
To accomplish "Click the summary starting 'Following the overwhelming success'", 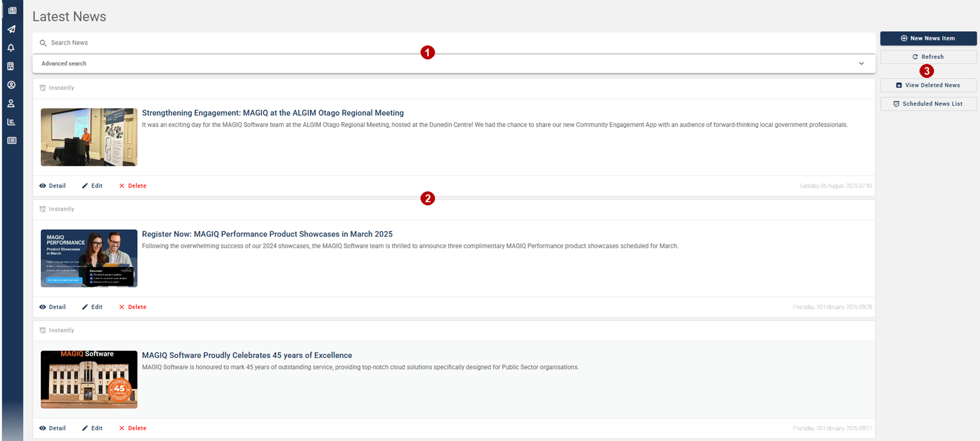I will [x=410, y=246].
